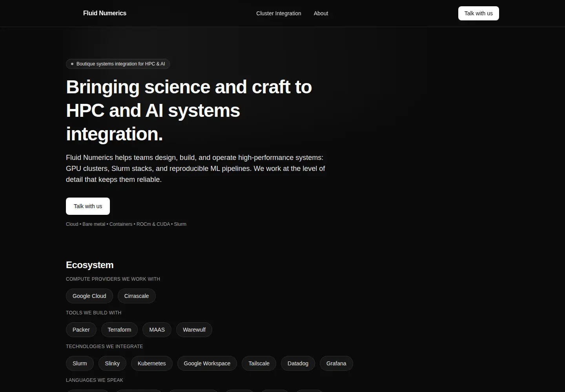
Task: Select the Datadog chip
Action: click(298, 363)
